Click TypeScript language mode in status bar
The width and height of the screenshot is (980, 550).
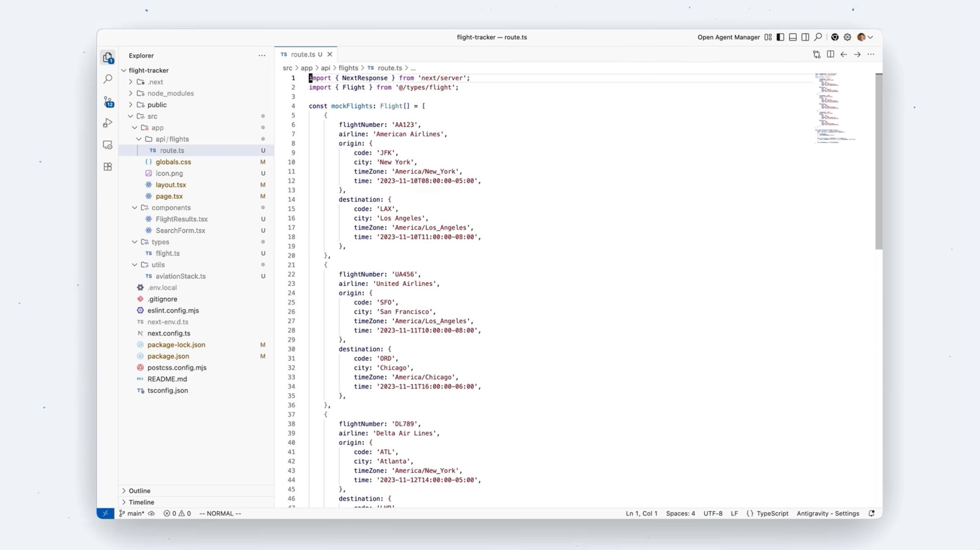pyautogui.click(x=772, y=513)
